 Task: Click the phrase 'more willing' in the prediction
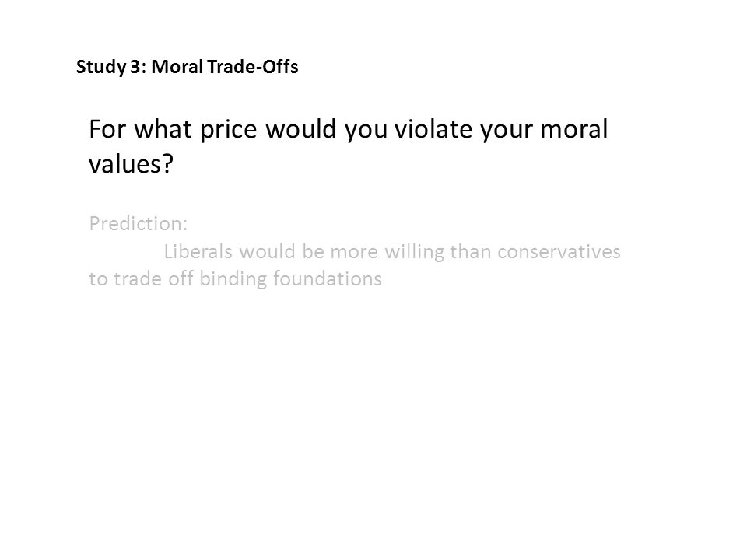point(388,251)
